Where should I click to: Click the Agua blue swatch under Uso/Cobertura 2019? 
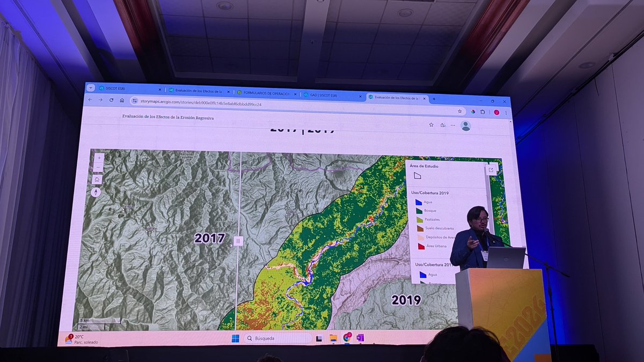click(419, 202)
